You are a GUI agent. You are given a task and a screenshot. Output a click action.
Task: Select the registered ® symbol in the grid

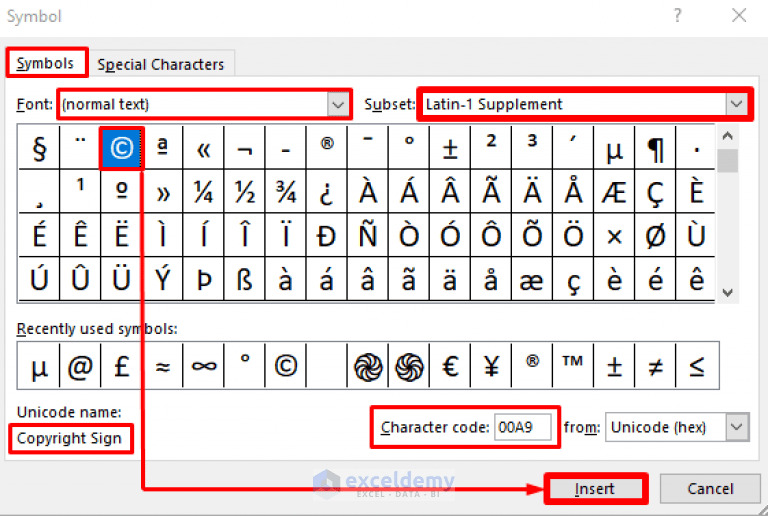click(327, 148)
